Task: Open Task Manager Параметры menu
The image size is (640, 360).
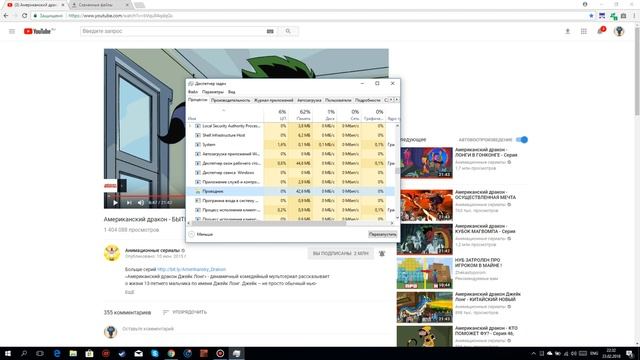Action: (x=213, y=92)
